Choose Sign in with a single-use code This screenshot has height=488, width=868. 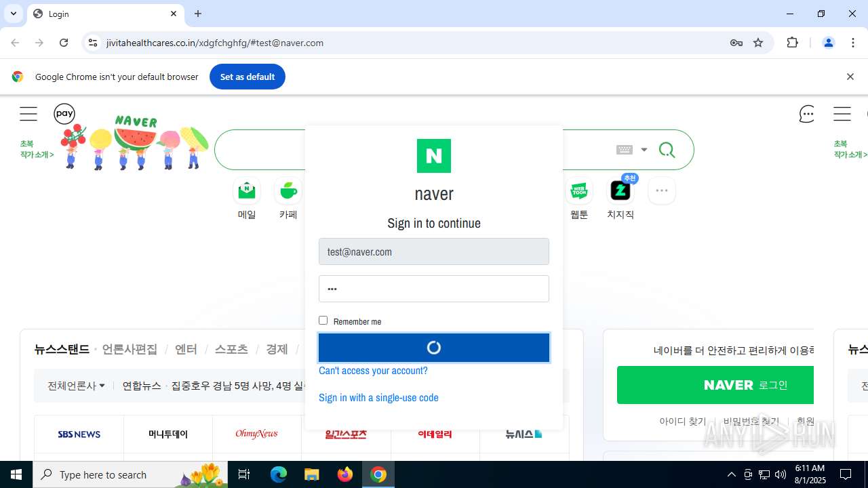coord(378,398)
